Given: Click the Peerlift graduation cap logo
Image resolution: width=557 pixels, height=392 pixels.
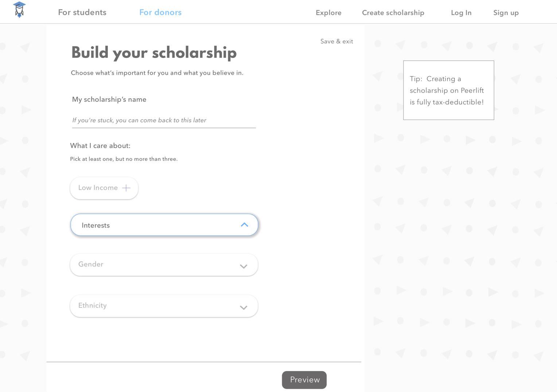Looking at the screenshot, I should point(19,10).
